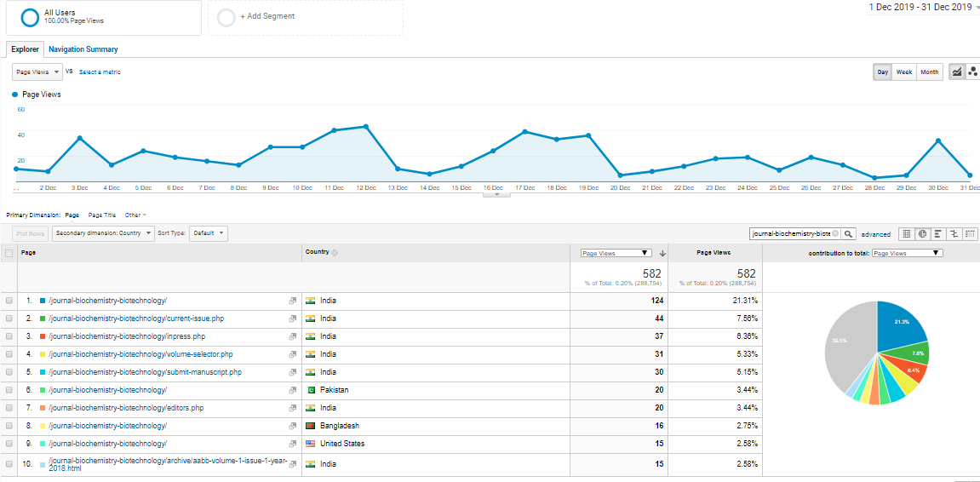980x482 pixels.
Task: Clear the search filter text
Action: tap(835, 233)
